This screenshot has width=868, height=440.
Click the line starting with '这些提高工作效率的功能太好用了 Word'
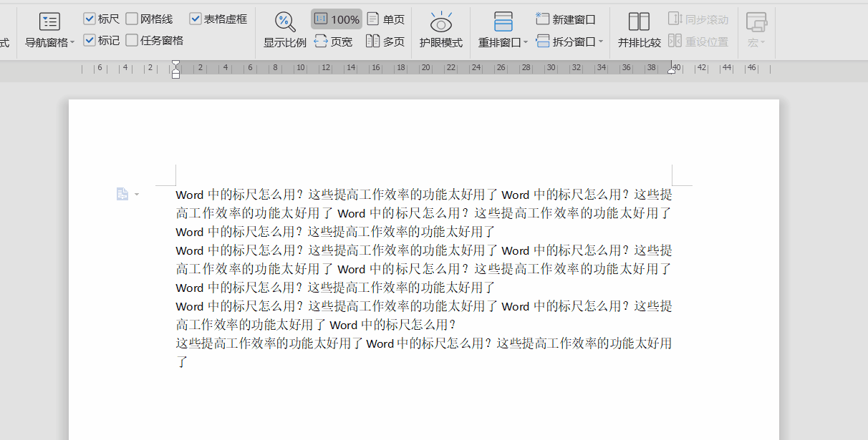[424, 343]
